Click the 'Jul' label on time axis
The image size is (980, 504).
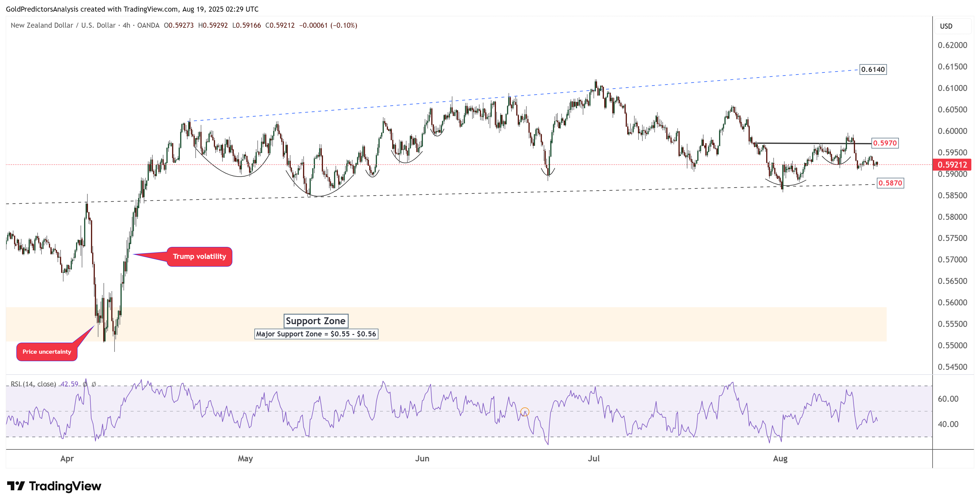(593, 458)
